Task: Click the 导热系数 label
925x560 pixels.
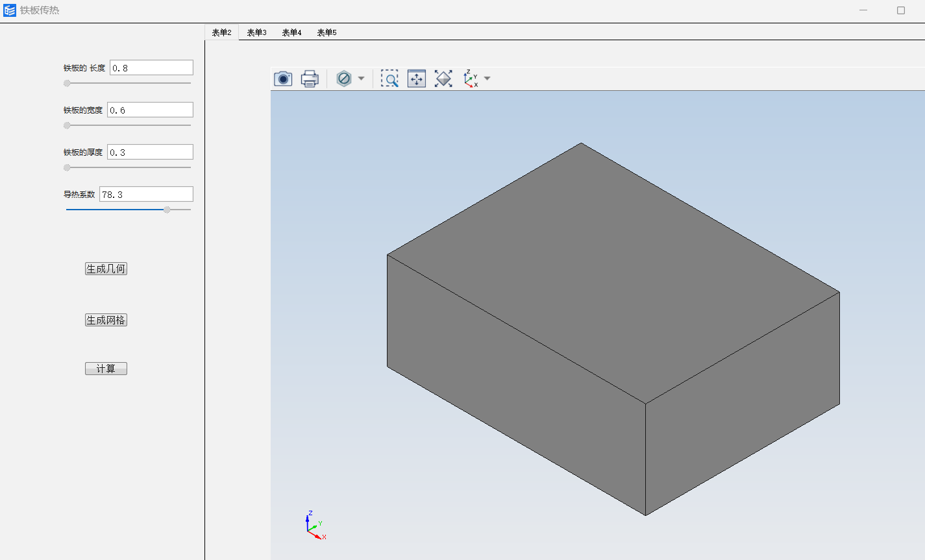Action: tap(79, 195)
